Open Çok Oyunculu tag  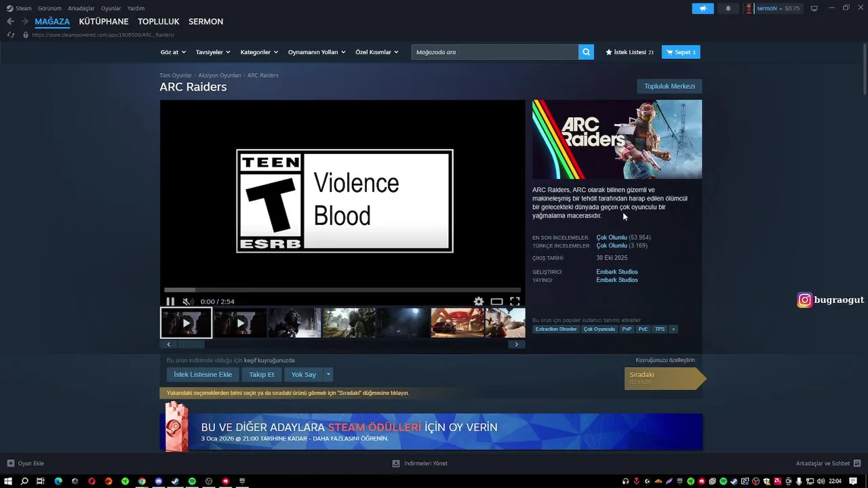click(x=599, y=329)
